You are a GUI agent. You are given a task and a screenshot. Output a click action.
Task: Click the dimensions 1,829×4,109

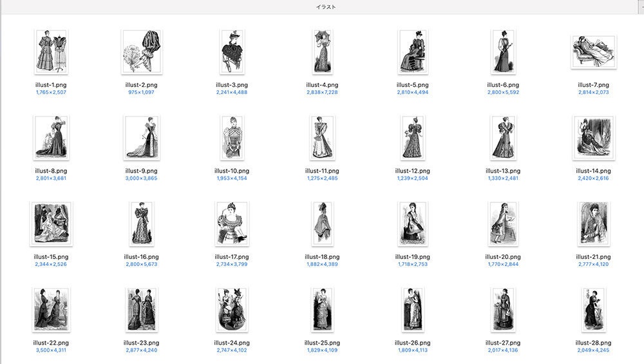323,350
